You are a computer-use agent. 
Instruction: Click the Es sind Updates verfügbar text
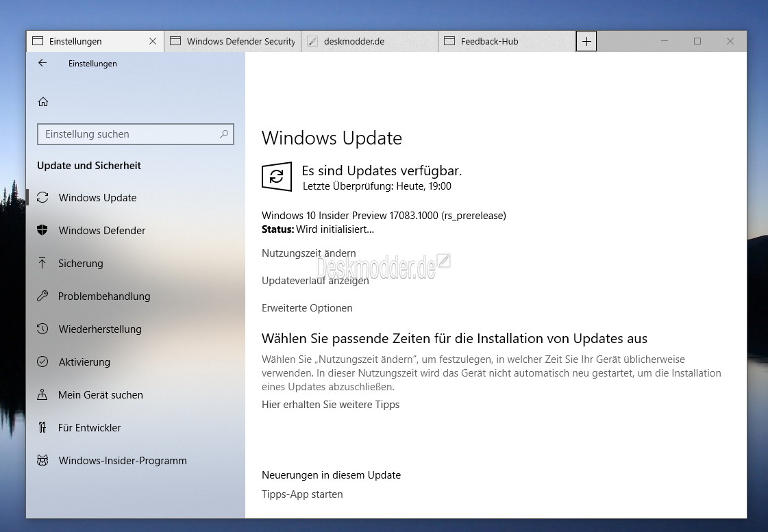pyautogui.click(x=382, y=170)
